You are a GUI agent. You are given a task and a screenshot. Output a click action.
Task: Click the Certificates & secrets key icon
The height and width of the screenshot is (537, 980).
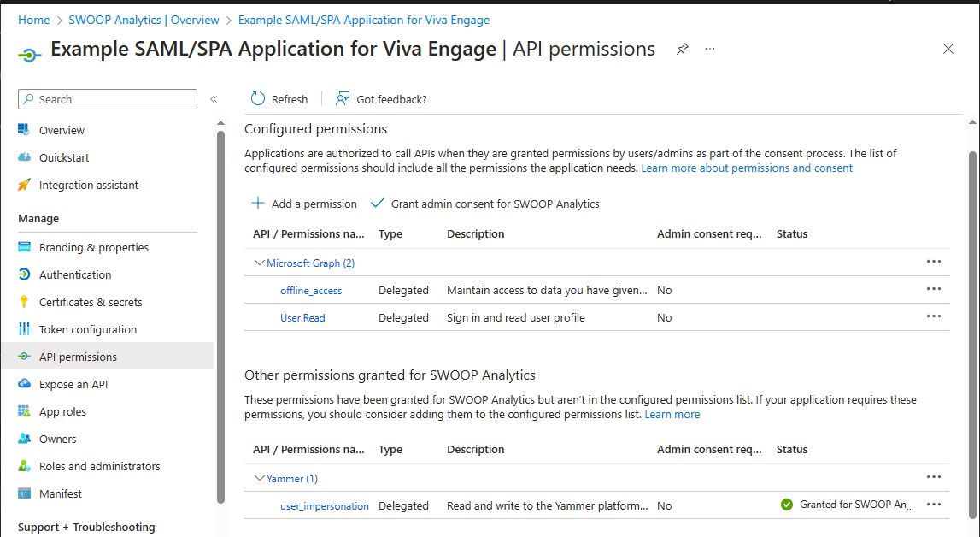(x=25, y=302)
